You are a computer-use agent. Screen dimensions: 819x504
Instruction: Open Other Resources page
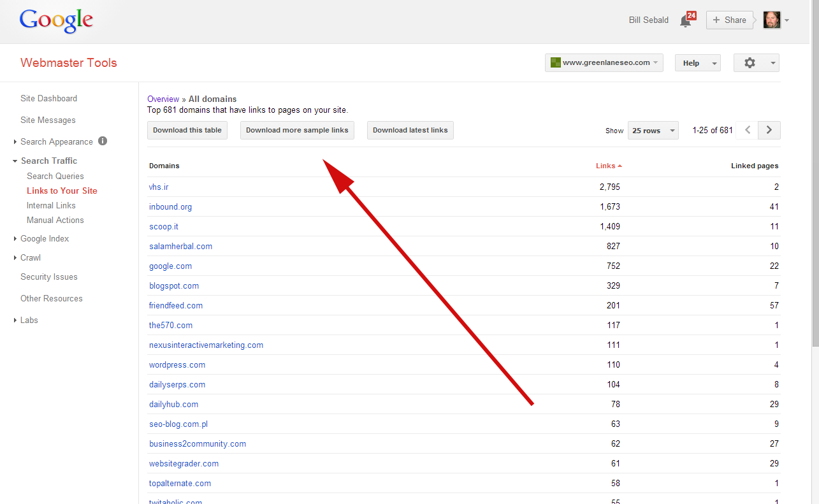[52, 298]
